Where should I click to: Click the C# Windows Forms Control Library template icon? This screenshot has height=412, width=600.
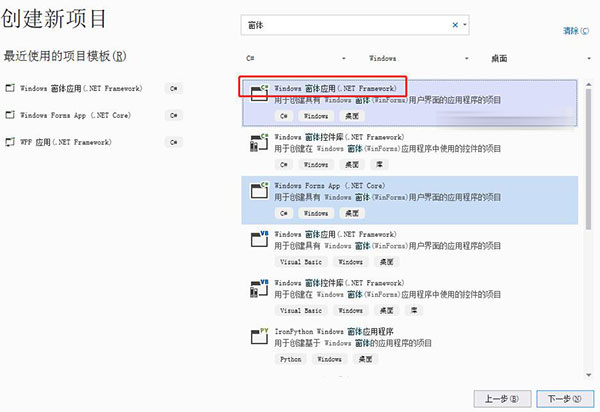pos(259,142)
